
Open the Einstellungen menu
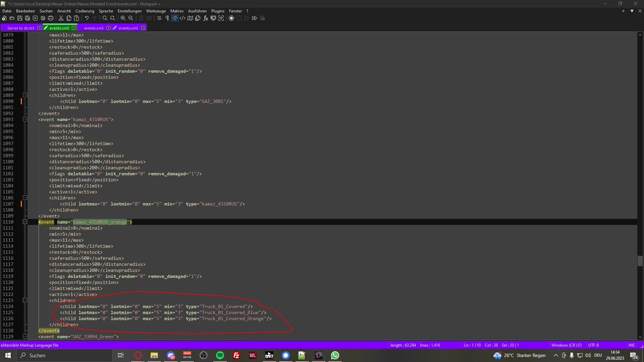[129, 11]
